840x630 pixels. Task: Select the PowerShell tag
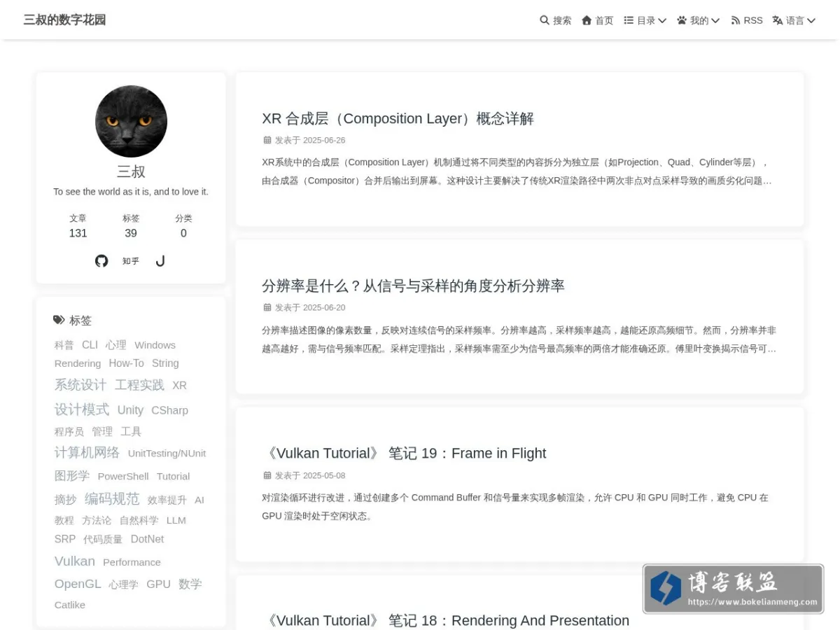123,476
